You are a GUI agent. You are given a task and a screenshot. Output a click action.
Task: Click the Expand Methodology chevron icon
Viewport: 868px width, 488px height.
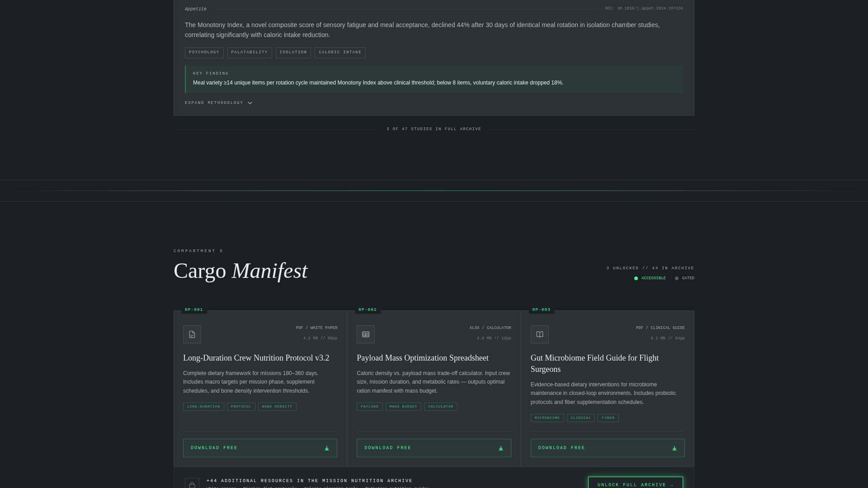tap(250, 103)
